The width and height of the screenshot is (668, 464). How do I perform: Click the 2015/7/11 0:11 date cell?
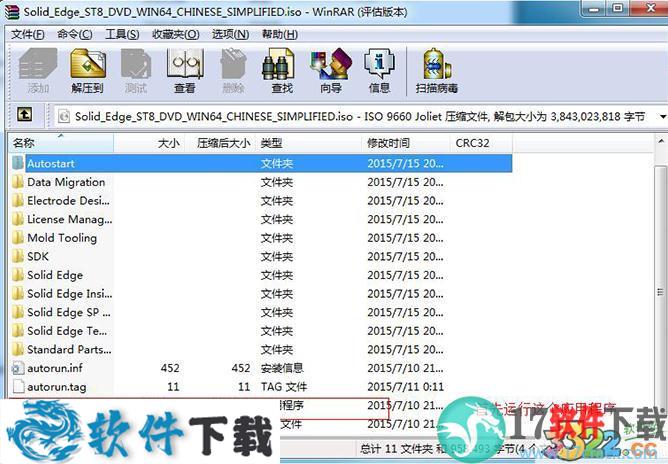pyautogui.click(x=406, y=386)
